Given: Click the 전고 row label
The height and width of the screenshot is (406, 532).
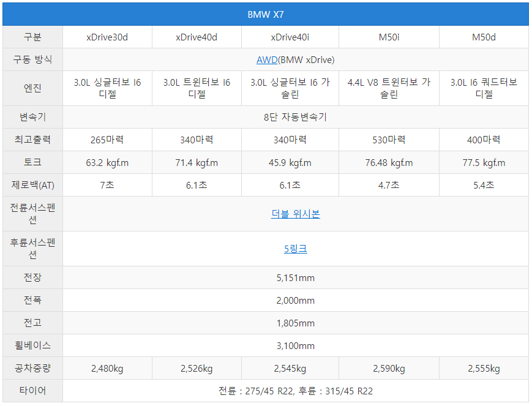Looking at the screenshot, I should coord(32,323).
